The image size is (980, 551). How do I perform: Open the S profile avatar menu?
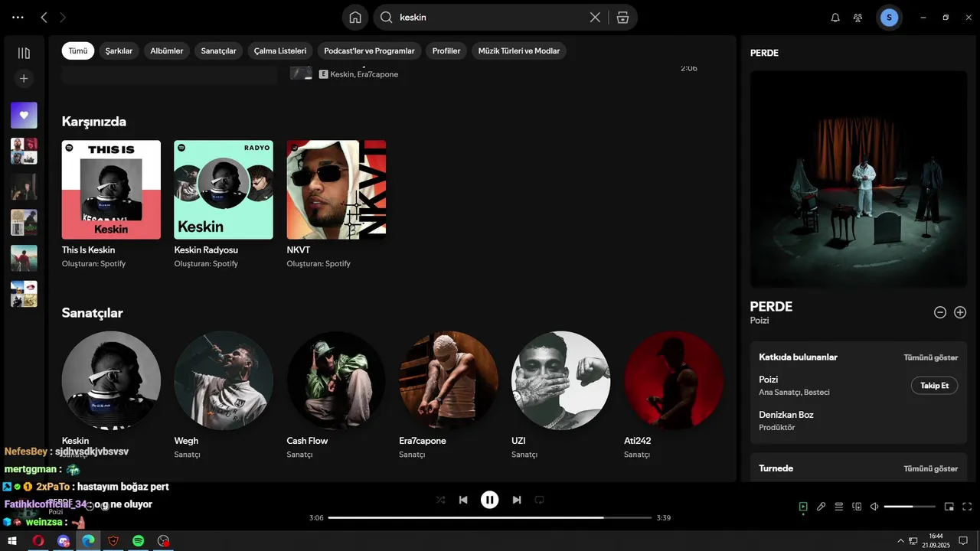[x=889, y=17]
